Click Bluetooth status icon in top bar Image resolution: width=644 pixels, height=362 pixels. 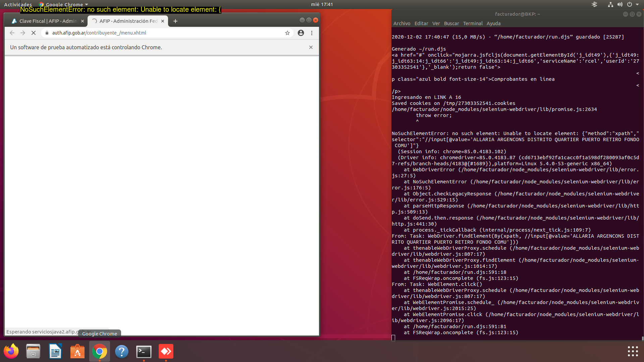(x=594, y=4)
